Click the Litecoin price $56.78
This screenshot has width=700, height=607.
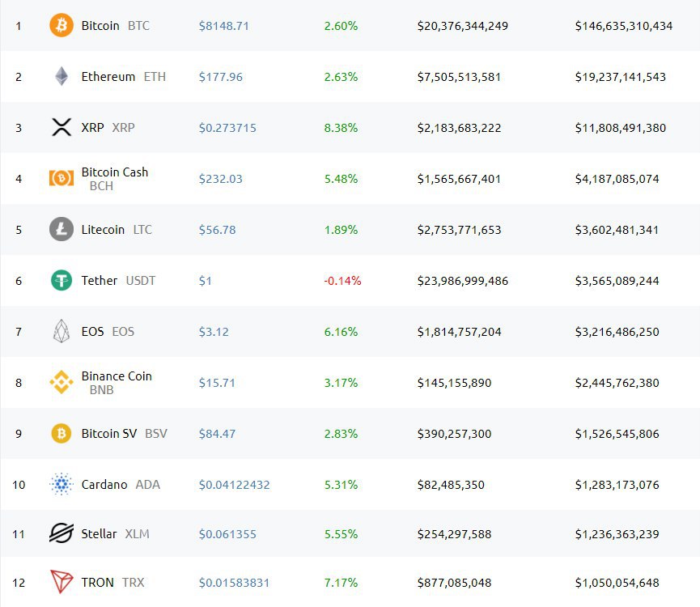218,230
